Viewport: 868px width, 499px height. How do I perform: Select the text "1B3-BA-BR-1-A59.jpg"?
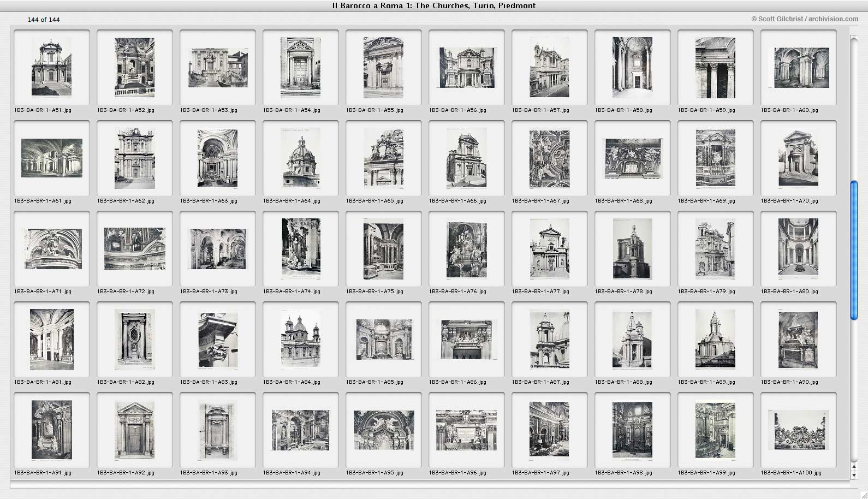pos(706,110)
